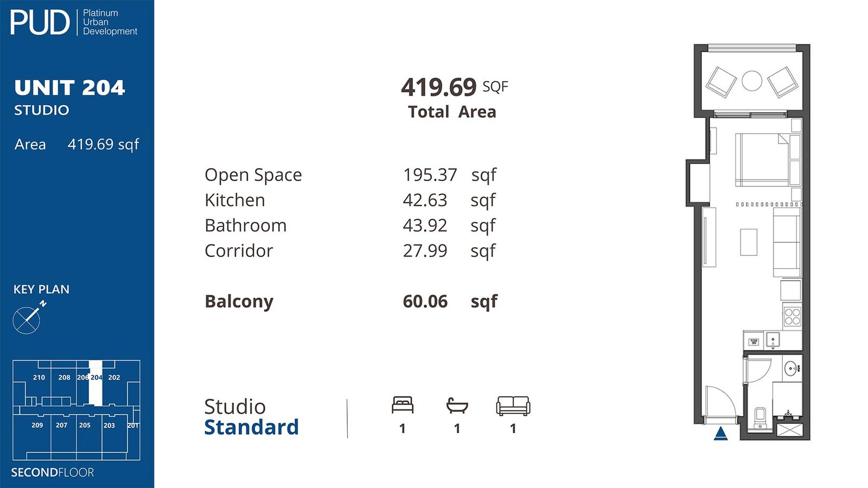
Task: Click the blue entrance arrow on floor plan
Action: (720, 433)
